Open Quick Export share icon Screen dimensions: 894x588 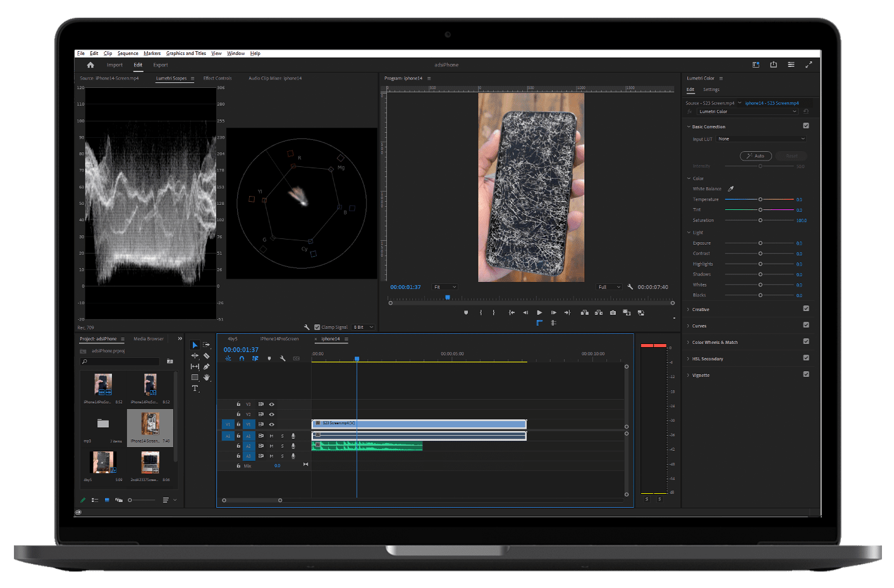(x=773, y=64)
